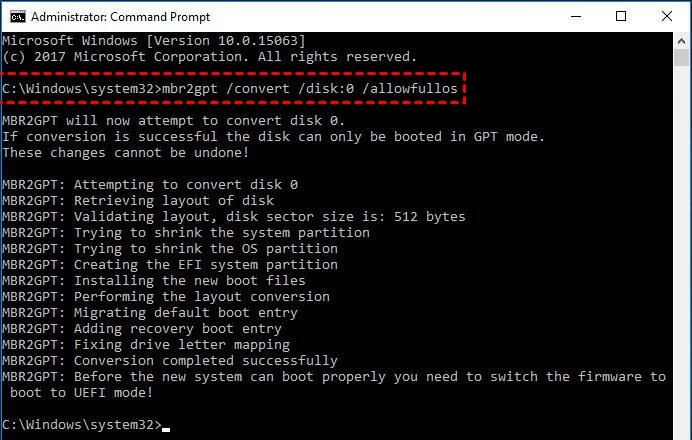Click the Command Prompt title bar icon

tap(15, 16)
